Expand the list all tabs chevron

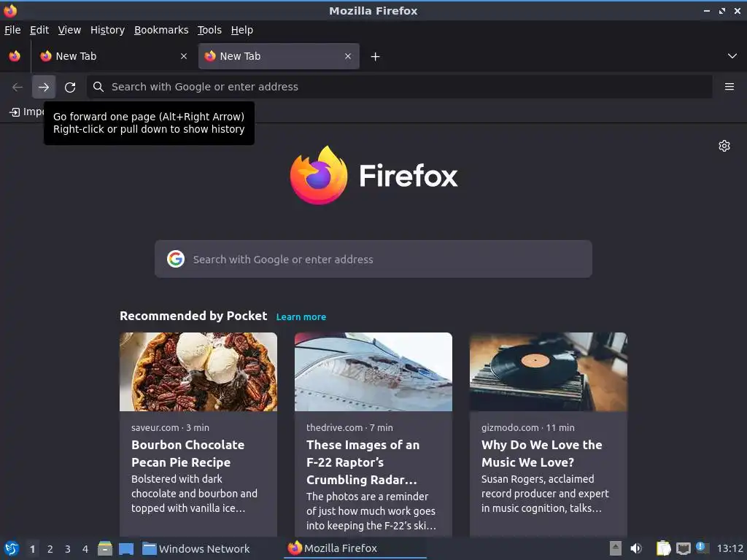point(732,56)
